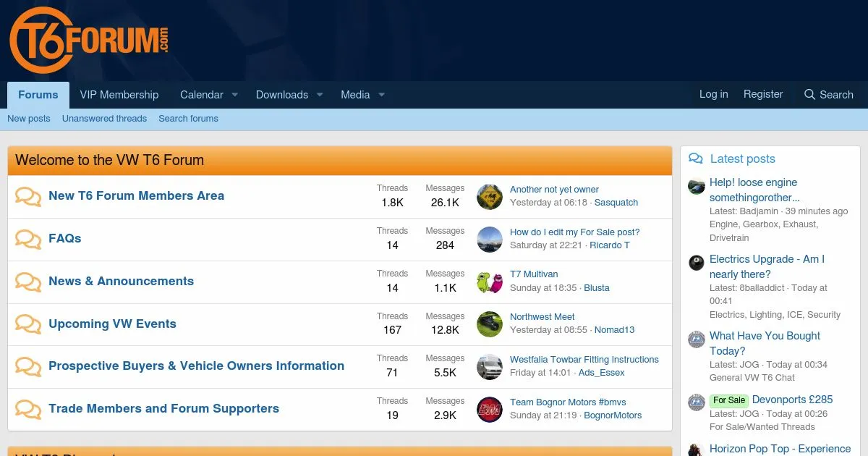Open Ricardo T's avatar in FAQs row
868x456 pixels.
490,239
